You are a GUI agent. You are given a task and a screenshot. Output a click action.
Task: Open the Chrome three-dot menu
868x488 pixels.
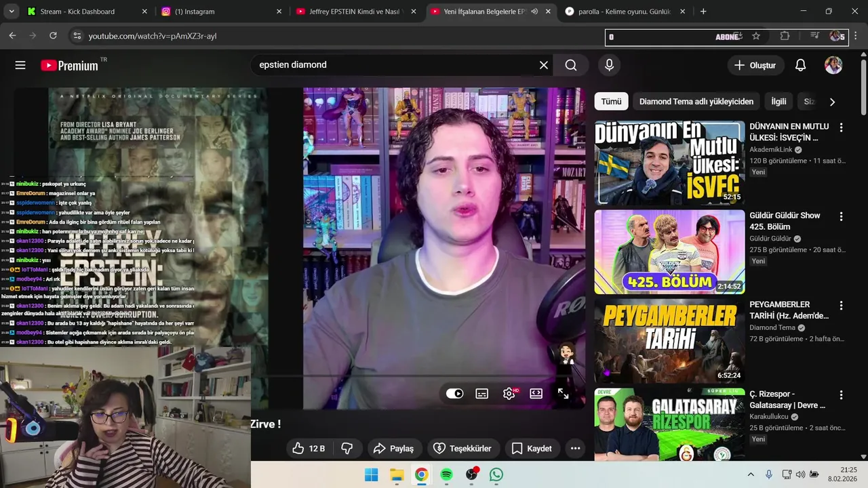click(857, 36)
